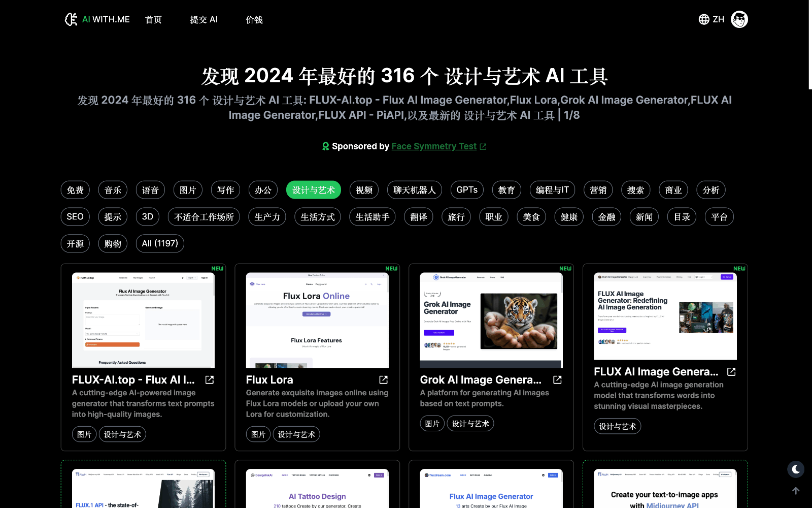Select the 聊天机器人 category chip
Screen dimensions: 812x508
click(414, 190)
